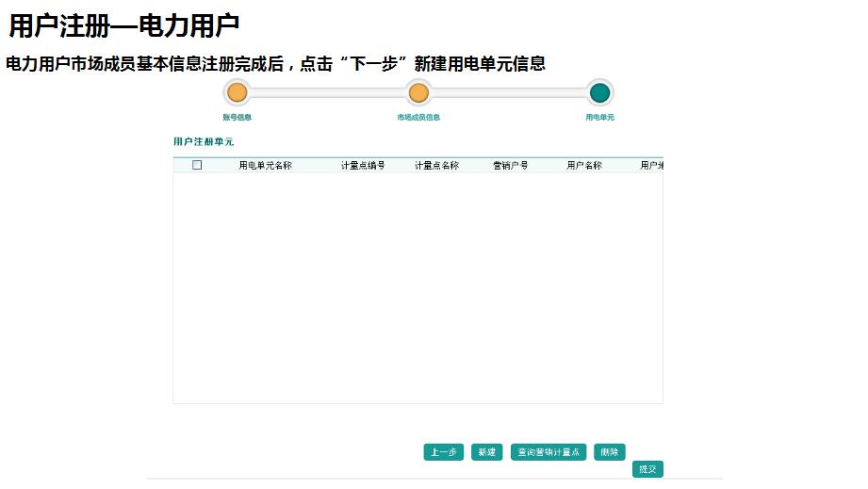Click the green 用电单元 step circle

tap(599, 92)
